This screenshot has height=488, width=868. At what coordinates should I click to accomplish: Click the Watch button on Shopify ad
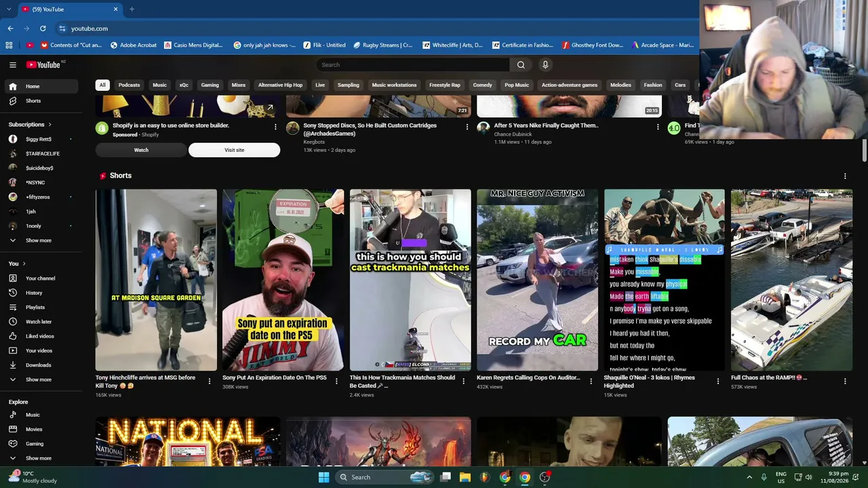141,150
